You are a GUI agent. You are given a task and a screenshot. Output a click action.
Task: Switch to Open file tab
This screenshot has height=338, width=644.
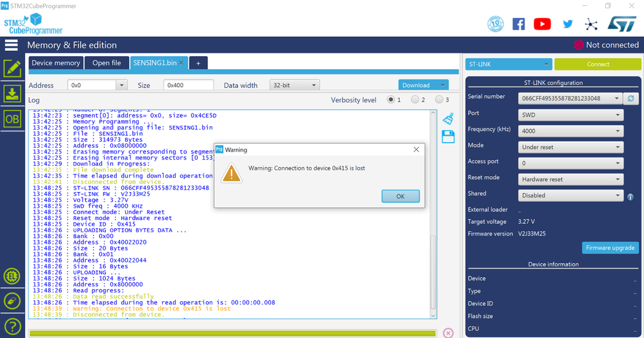click(x=106, y=63)
